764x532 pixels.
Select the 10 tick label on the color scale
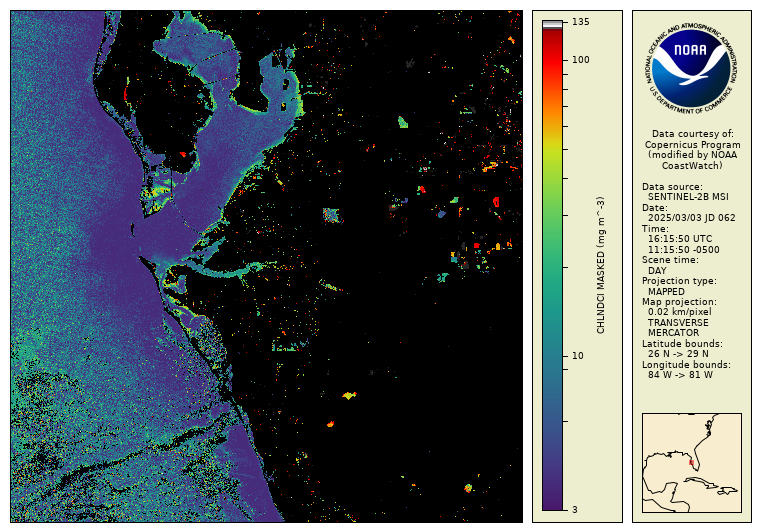[578, 356]
